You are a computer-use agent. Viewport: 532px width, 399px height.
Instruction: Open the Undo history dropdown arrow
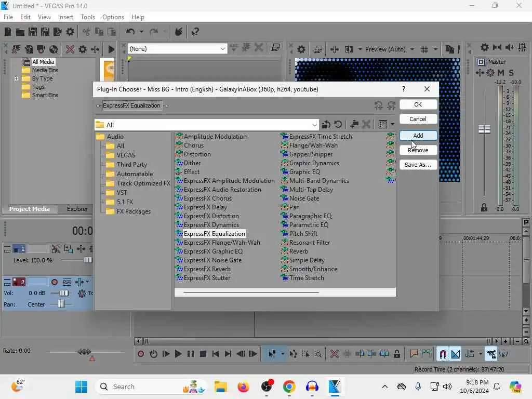click(141, 32)
